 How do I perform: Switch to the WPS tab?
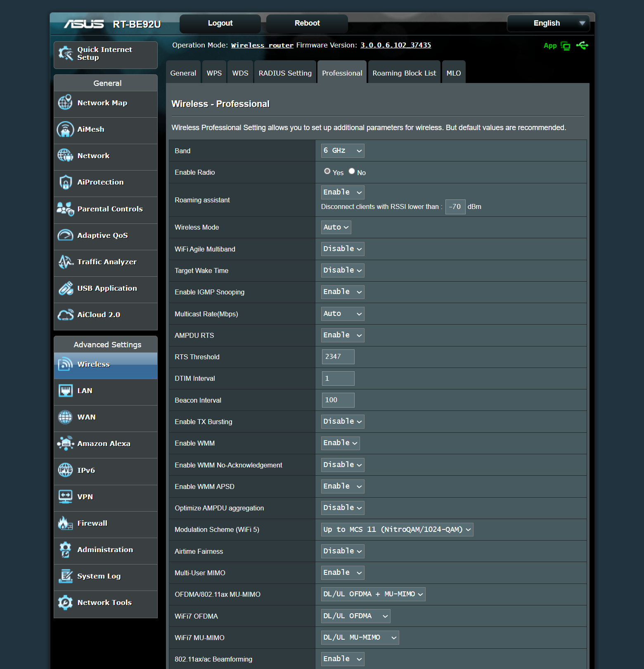(x=214, y=72)
